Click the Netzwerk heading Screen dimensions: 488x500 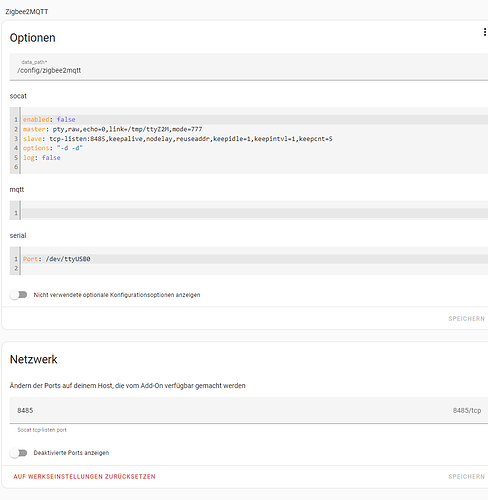coord(33,359)
